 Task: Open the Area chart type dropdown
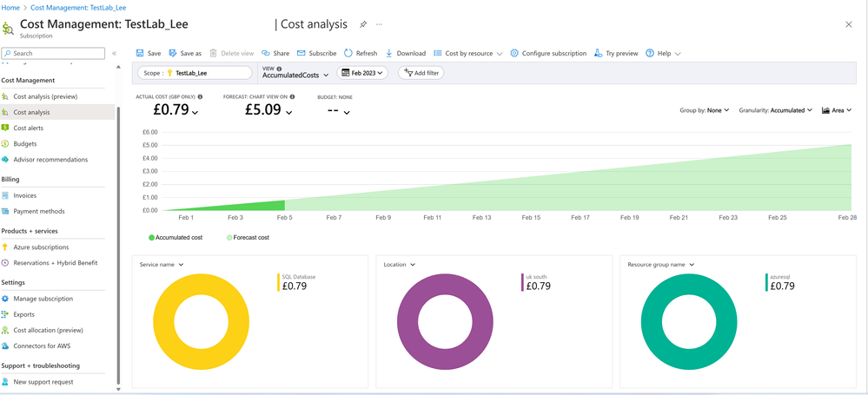(x=837, y=110)
